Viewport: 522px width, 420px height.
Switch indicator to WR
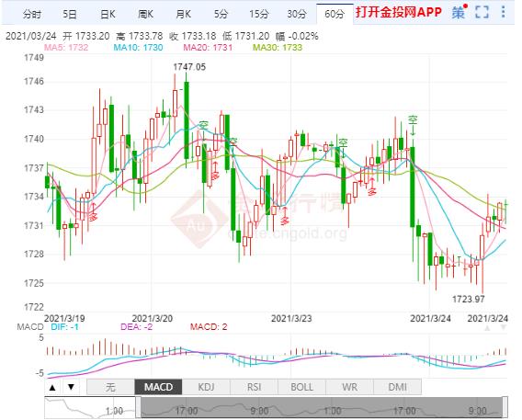point(350,387)
